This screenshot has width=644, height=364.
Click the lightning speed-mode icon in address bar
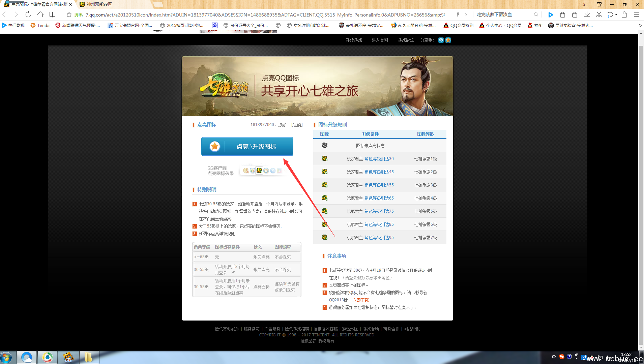click(x=458, y=14)
